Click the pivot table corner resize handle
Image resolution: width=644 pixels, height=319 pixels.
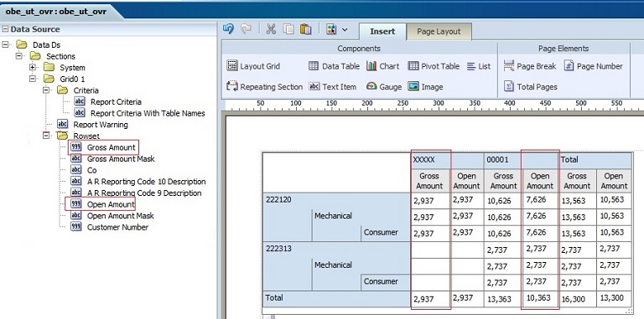tap(629, 311)
